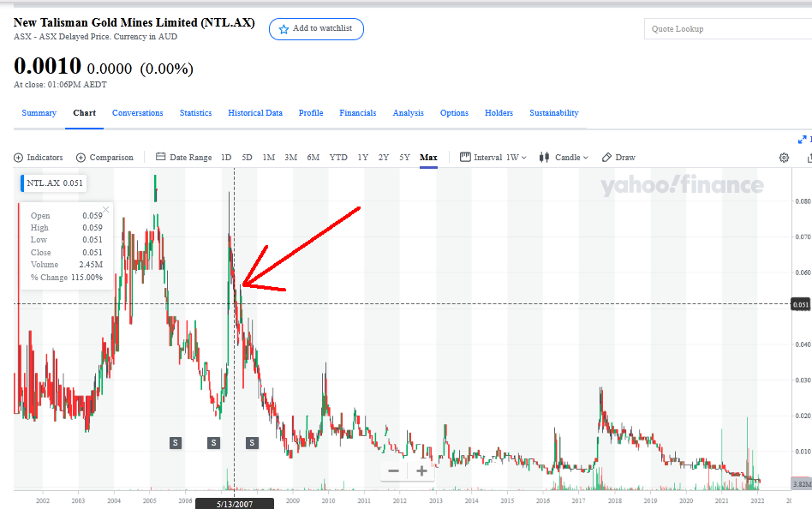Set range to 6M
This screenshot has width=812, height=509.
pyautogui.click(x=313, y=158)
